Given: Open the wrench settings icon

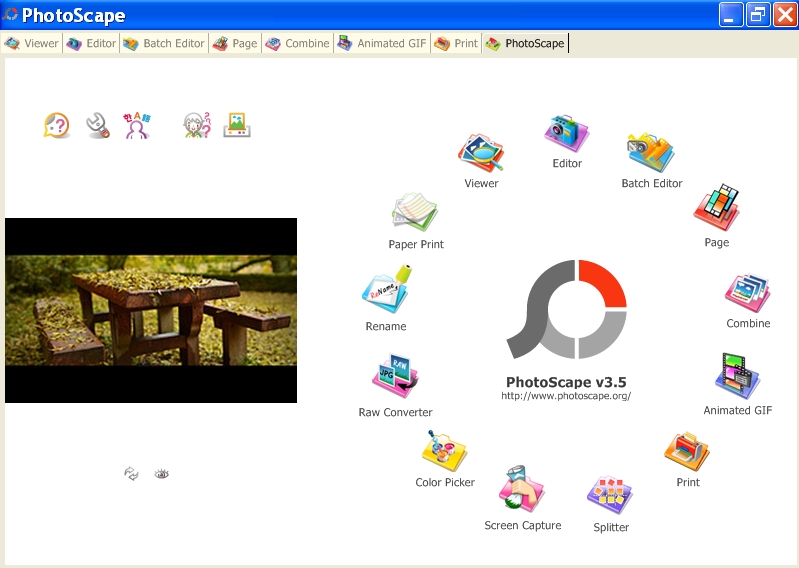Looking at the screenshot, I should point(97,125).
